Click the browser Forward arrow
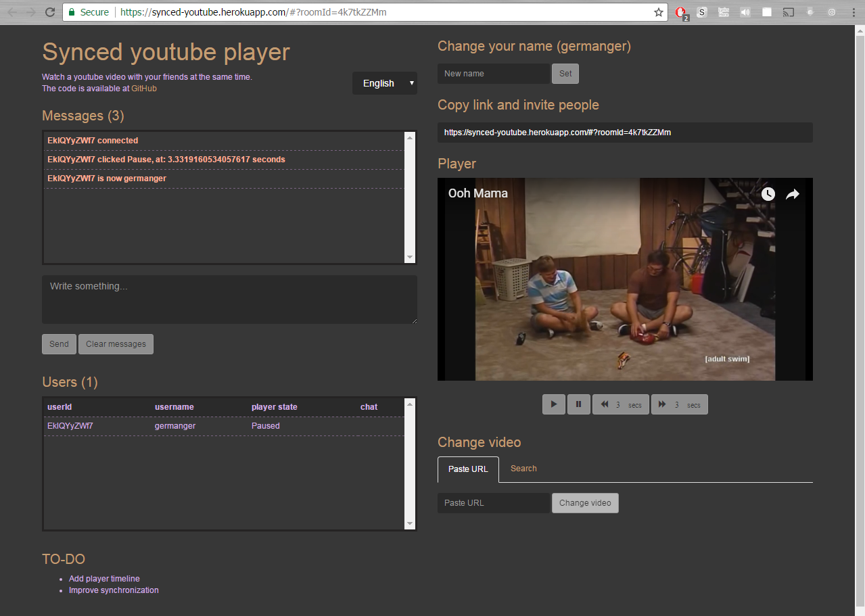The width and height of the screenshot is (865, 616). pyautogui.click(x=31, y=12)
